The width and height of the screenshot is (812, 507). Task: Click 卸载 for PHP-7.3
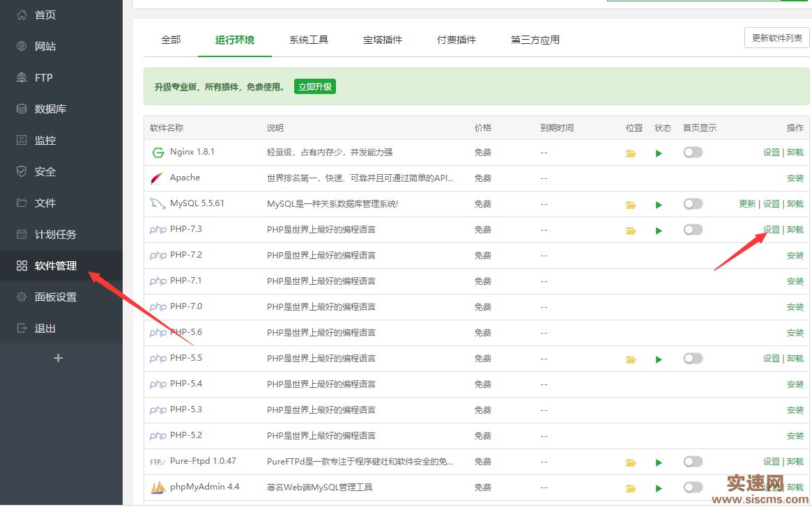[795, 229]
